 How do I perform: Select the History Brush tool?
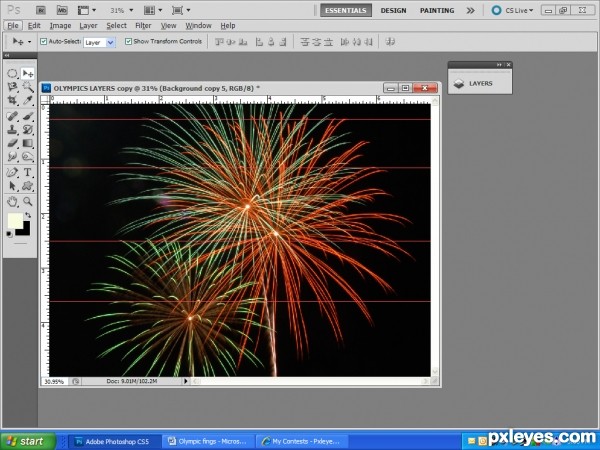click(x=28, y=129)
